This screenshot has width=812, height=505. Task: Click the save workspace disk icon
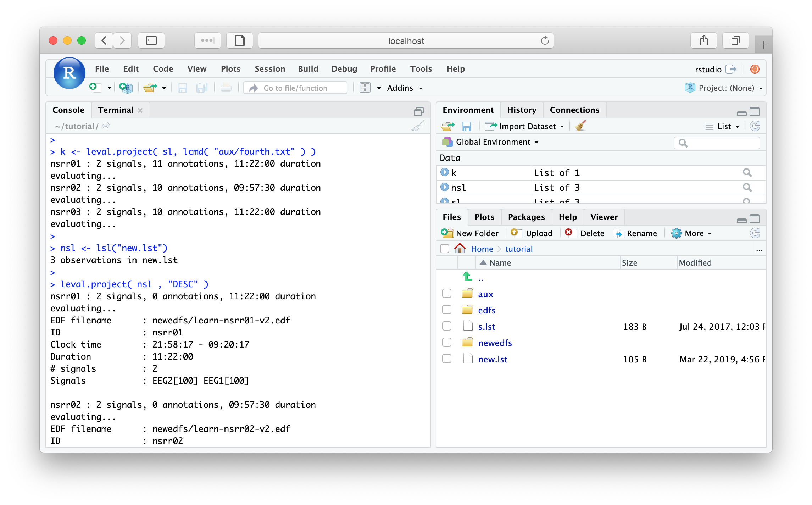466,126
